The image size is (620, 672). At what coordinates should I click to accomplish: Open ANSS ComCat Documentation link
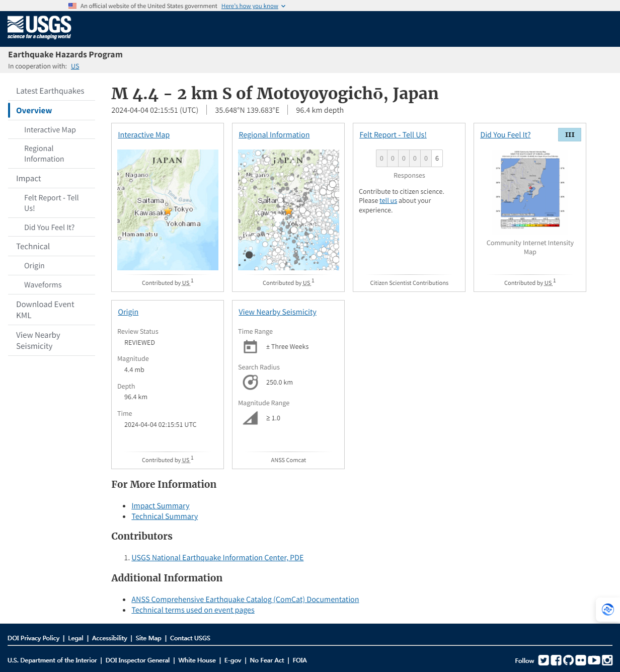[245, 600]
